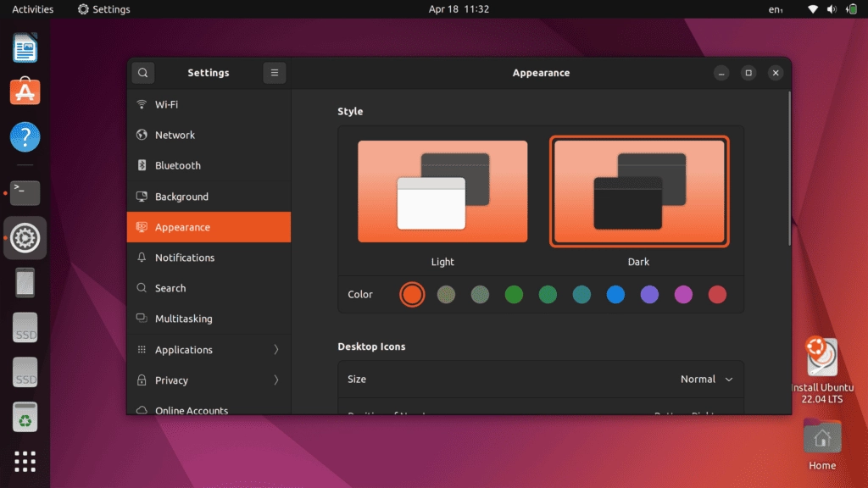This screenshot has width=868, height=488.
Task: Open Terminal from the dock
Action: [25, 193]
